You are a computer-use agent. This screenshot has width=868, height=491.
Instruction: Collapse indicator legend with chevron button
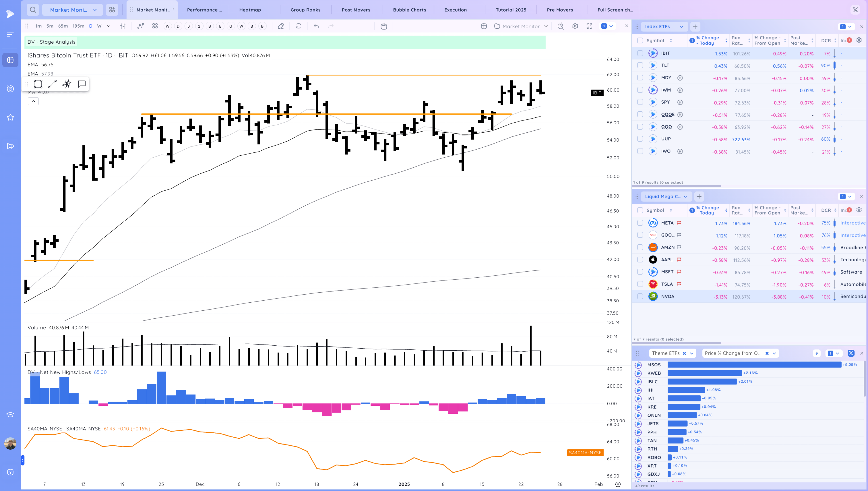(x=33, y=101)
